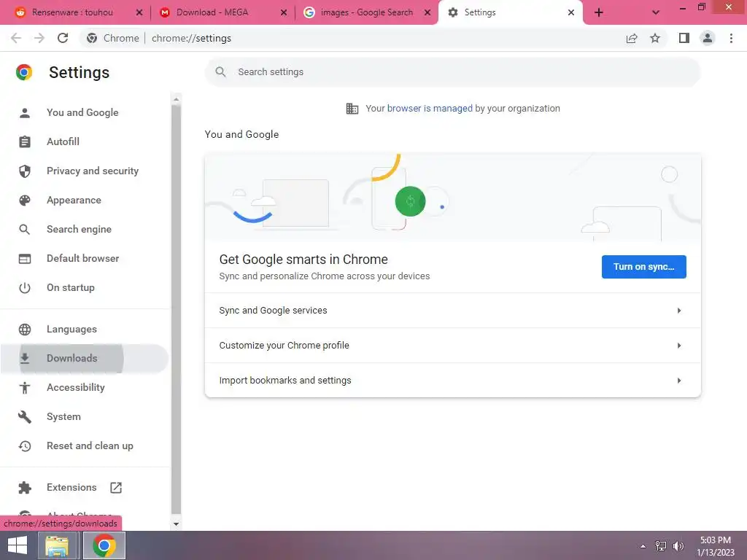Click the Chrome logo beside Settings title

(24, 72)
